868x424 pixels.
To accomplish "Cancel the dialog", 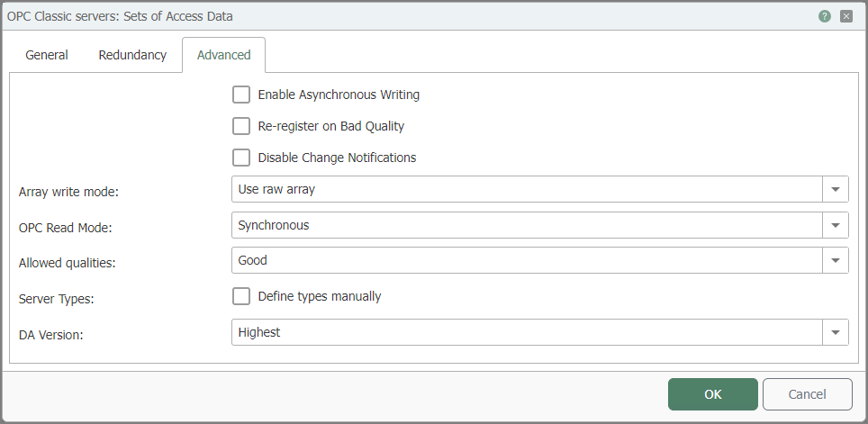I will point(807,394).
